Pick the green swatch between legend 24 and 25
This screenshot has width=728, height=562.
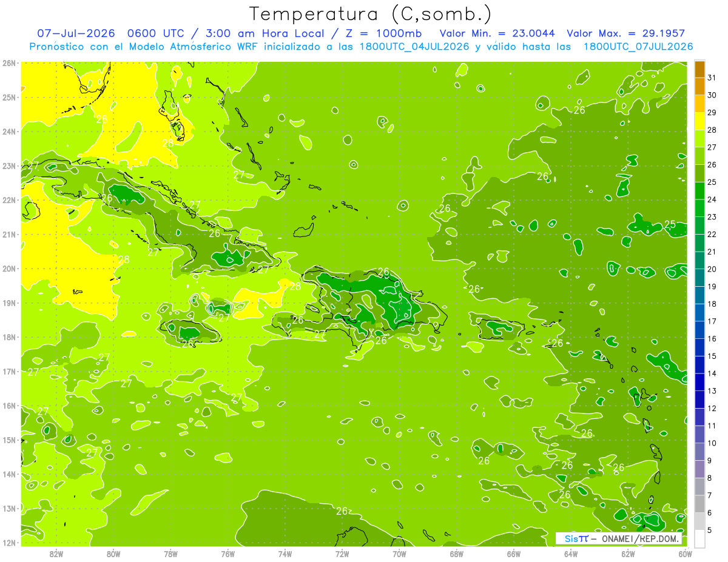tap(699, 191)
